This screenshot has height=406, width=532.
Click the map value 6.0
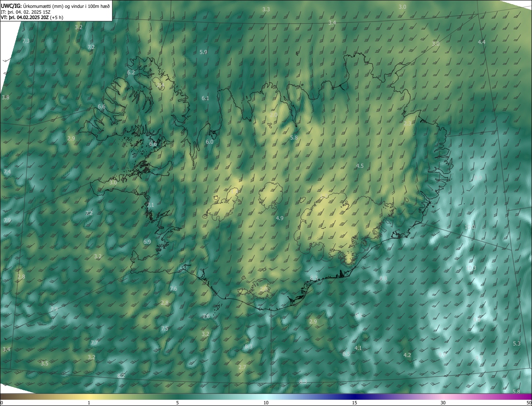point(209,142)
